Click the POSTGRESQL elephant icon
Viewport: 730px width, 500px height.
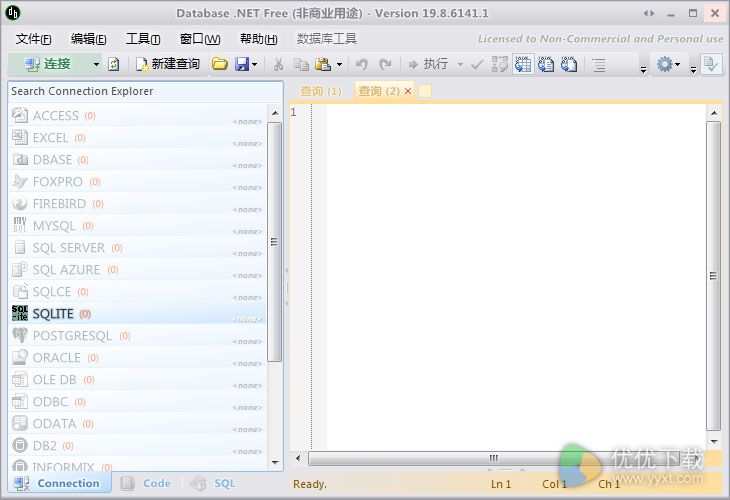click(20, 335)
